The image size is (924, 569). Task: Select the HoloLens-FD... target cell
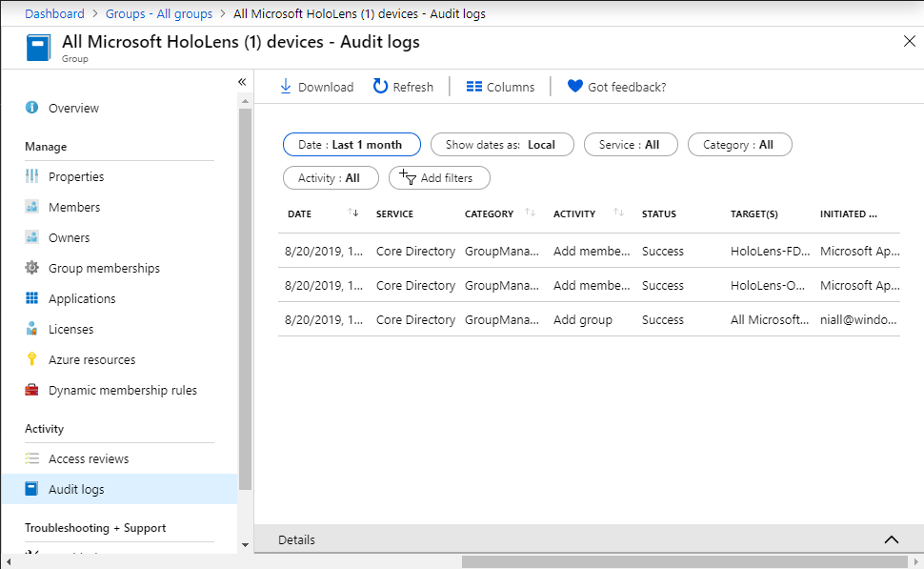[x=771, y=252]
